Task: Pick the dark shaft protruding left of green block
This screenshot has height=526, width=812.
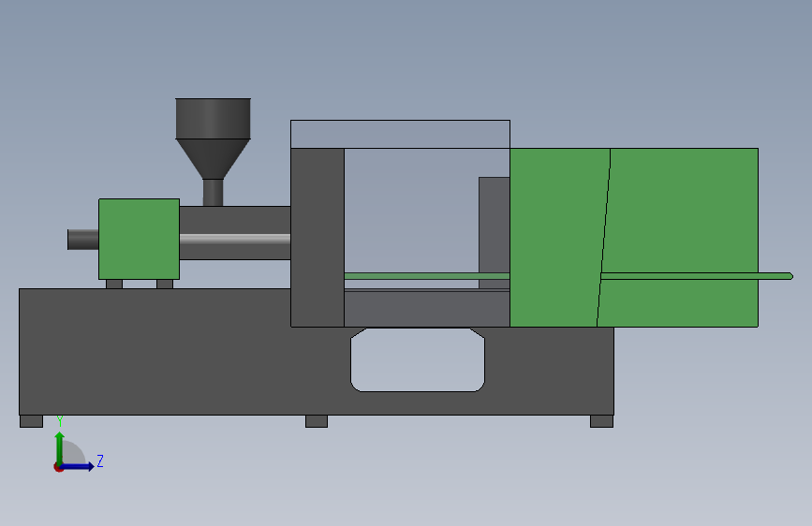Action: [x=82, y=240]
